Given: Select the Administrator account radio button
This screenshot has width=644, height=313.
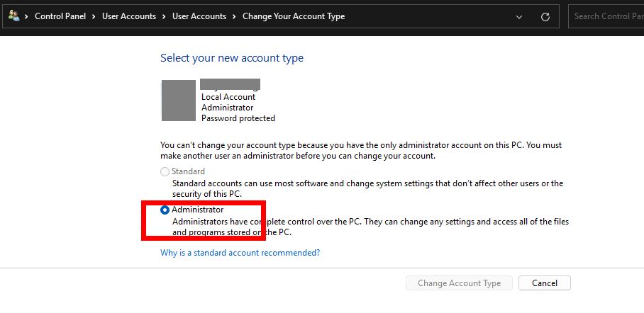Looking at the screenshot, I should point(165,210).
